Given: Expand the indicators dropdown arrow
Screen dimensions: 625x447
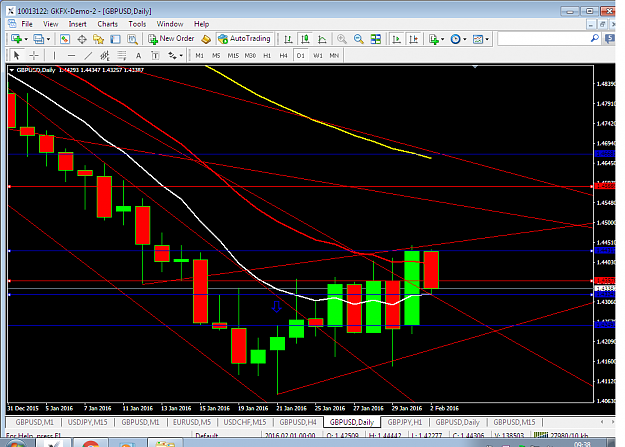Looking at the screenshot, I should 442,39.
